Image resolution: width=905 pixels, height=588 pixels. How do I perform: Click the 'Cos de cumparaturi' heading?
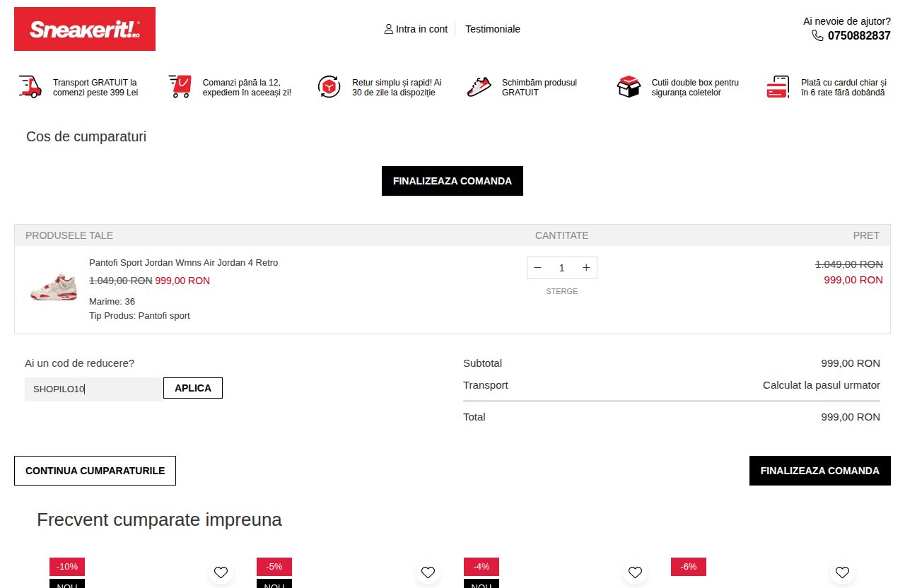[86, 136]
